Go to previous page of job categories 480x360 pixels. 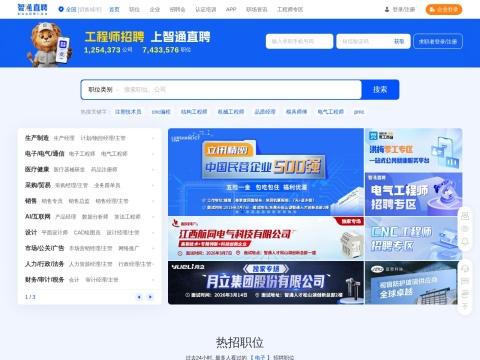[139, 297]
